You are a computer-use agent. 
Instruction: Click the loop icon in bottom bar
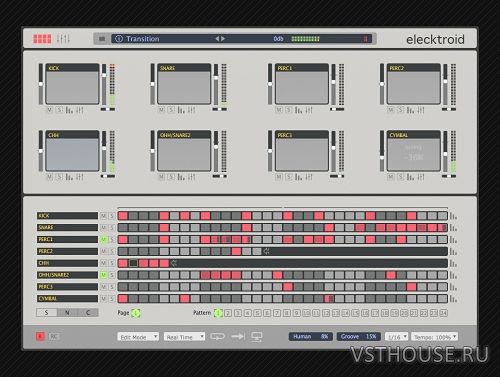tap(218, 336)
